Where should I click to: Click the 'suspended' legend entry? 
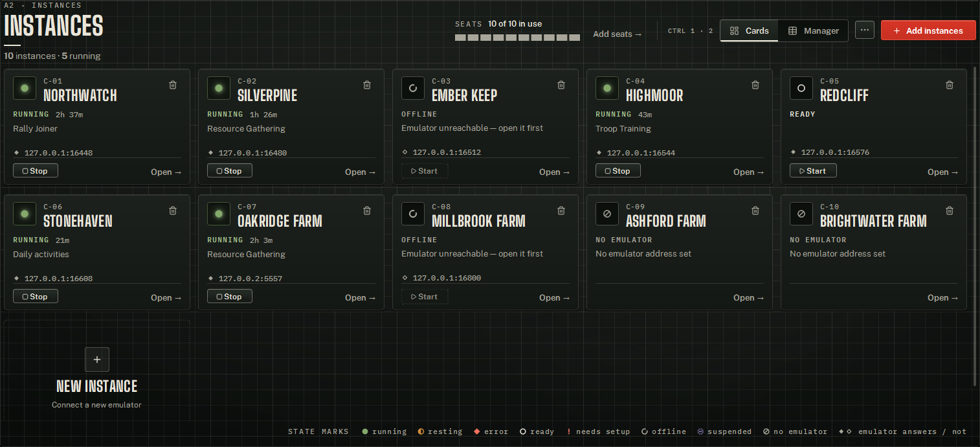point(724,431)
